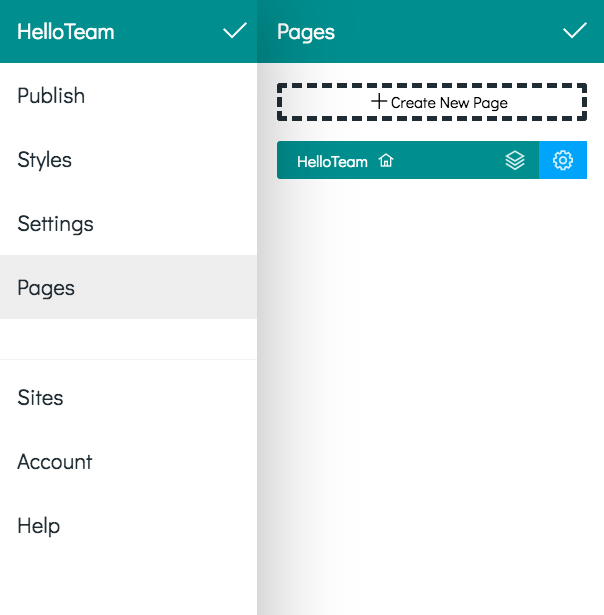The width and height of the screenshot is (604, 615).
Task: Click Help in the sidebar
Action: (128, 525)
